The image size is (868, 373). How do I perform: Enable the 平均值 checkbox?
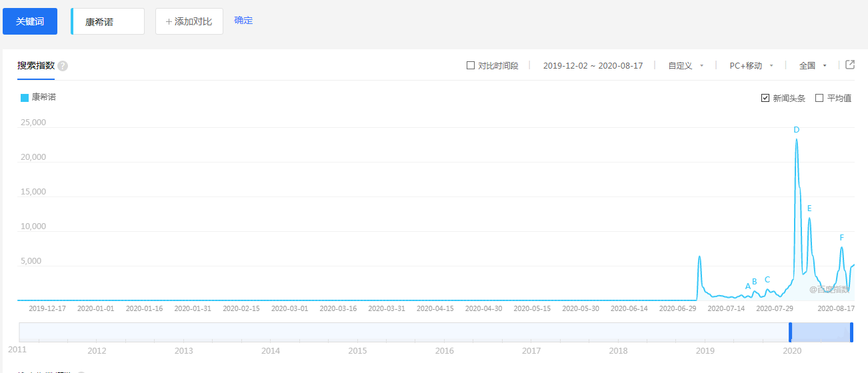click(x=819, y=98)
